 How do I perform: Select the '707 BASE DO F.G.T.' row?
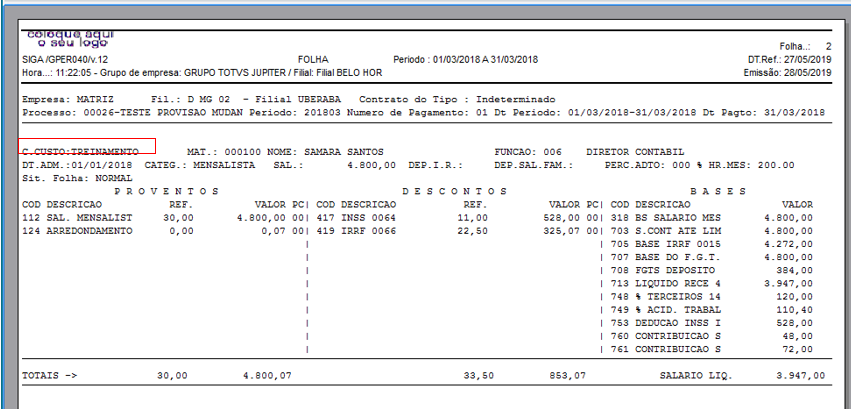(712, 257)
